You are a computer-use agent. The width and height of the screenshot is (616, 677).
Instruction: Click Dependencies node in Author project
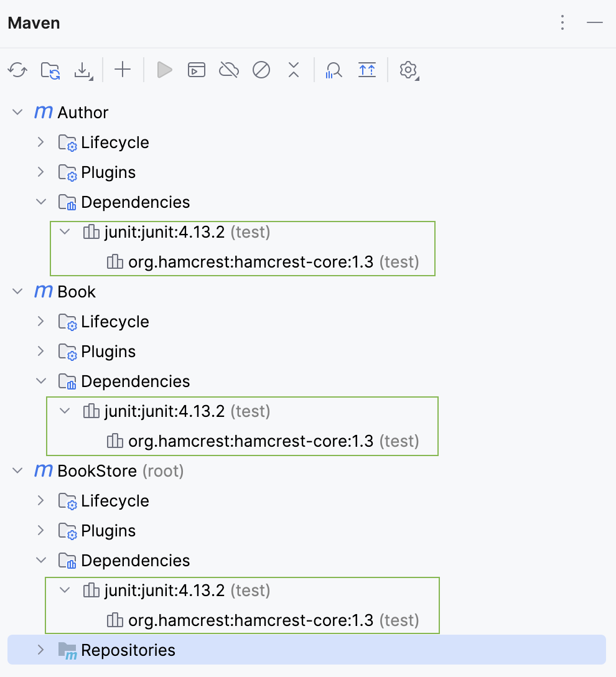click(135, 202)
